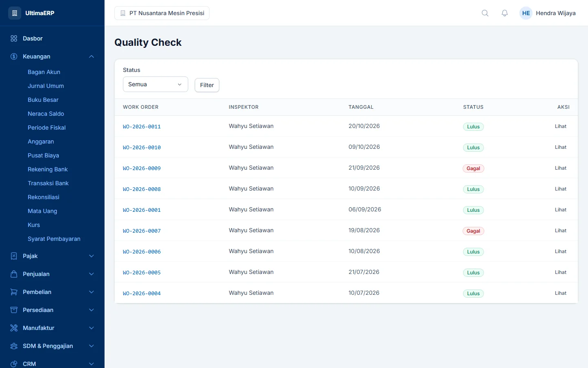Click the UltimaERP logo icon

(15, 13)
